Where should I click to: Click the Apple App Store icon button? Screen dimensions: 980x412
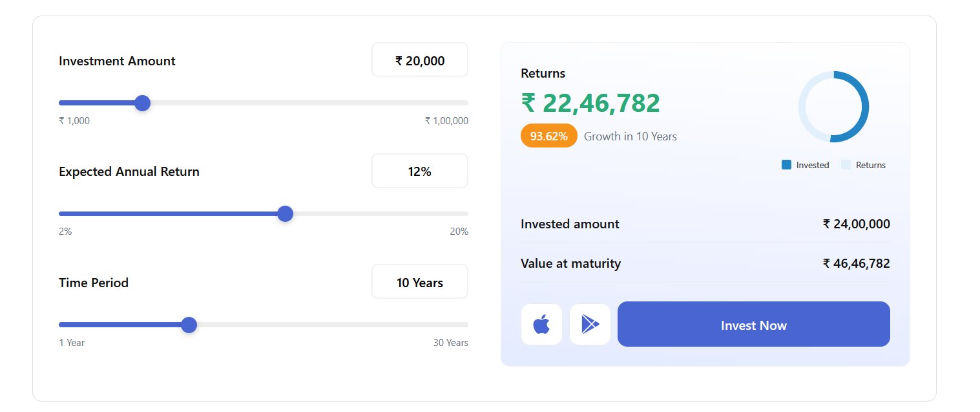tap(541, 324)
